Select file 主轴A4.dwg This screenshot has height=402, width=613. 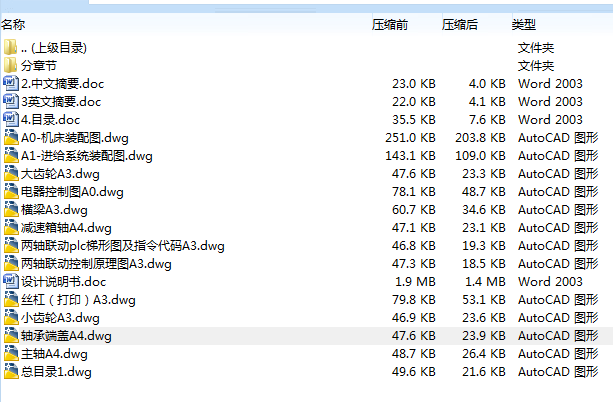(54, 354)
